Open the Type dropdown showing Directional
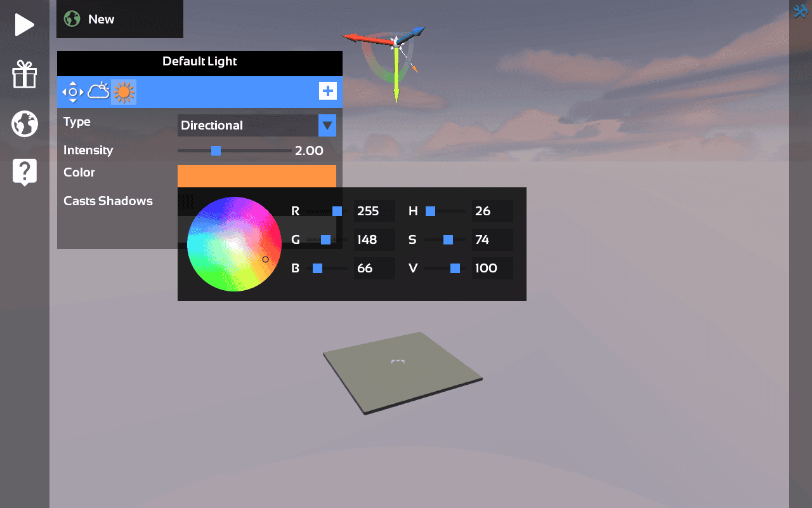 (327, 125)
